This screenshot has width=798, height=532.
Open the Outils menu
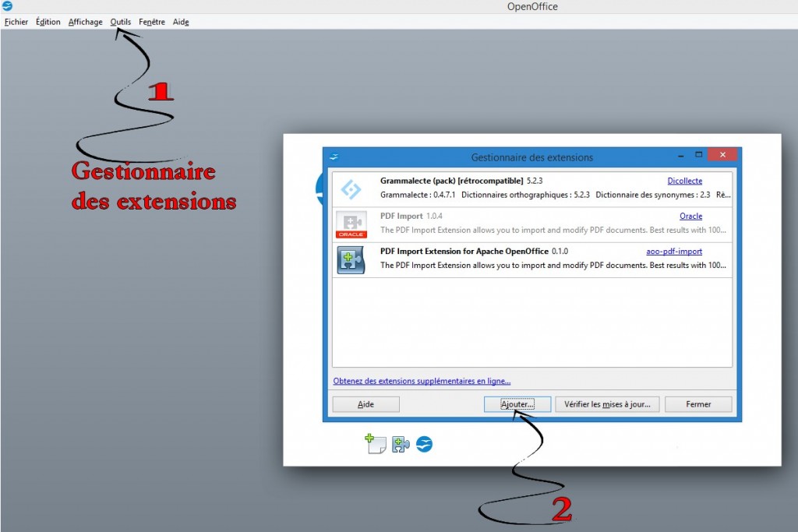tap(121, 22)
